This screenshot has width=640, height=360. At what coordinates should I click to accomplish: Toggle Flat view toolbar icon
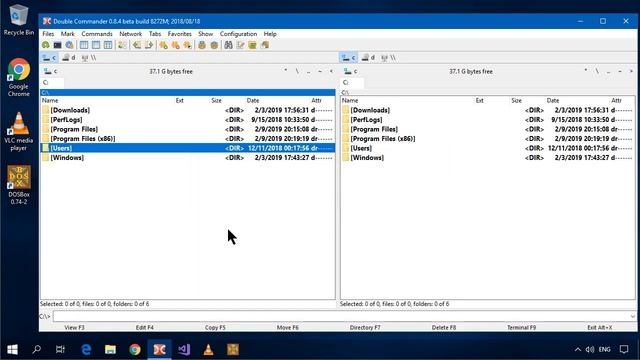click(x=122, y=45)
